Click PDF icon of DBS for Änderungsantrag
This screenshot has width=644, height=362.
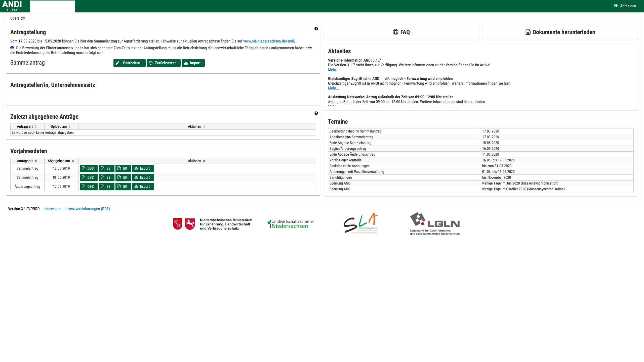tap(84, 187)
